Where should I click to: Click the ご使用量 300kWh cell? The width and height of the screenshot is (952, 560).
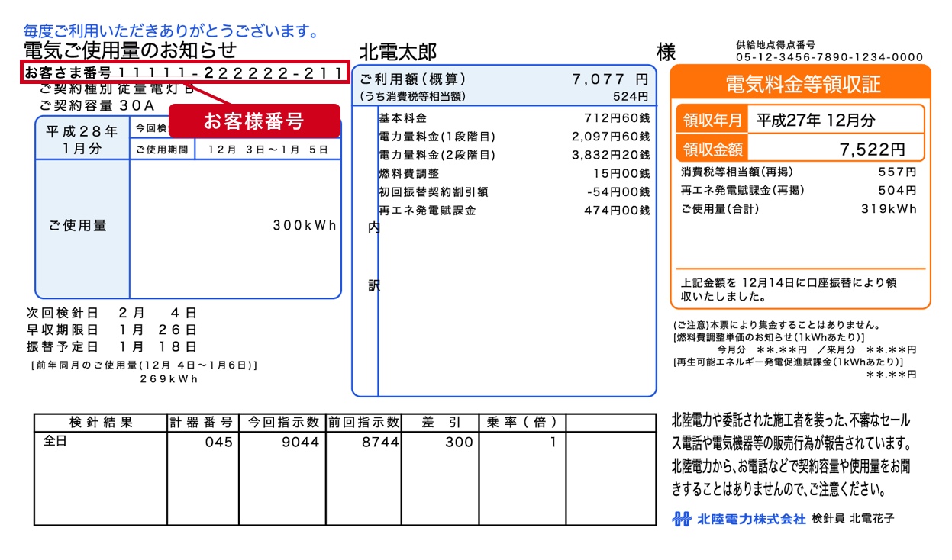point(234,226)
